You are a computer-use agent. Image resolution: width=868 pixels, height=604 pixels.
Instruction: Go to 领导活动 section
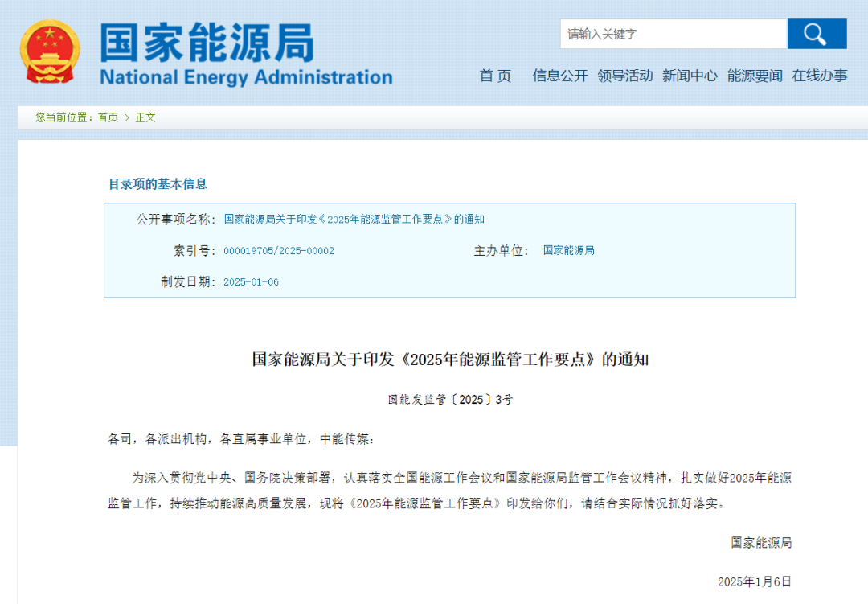625,76
